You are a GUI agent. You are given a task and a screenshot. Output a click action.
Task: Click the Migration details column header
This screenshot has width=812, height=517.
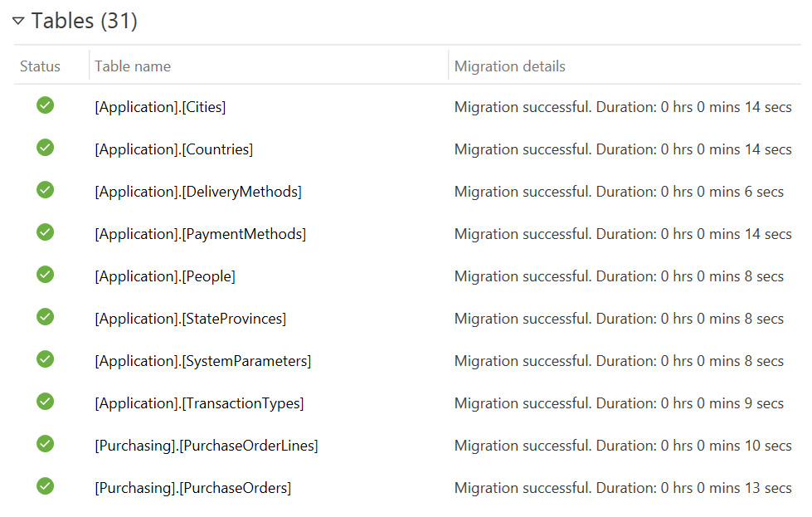coord(509,66)
